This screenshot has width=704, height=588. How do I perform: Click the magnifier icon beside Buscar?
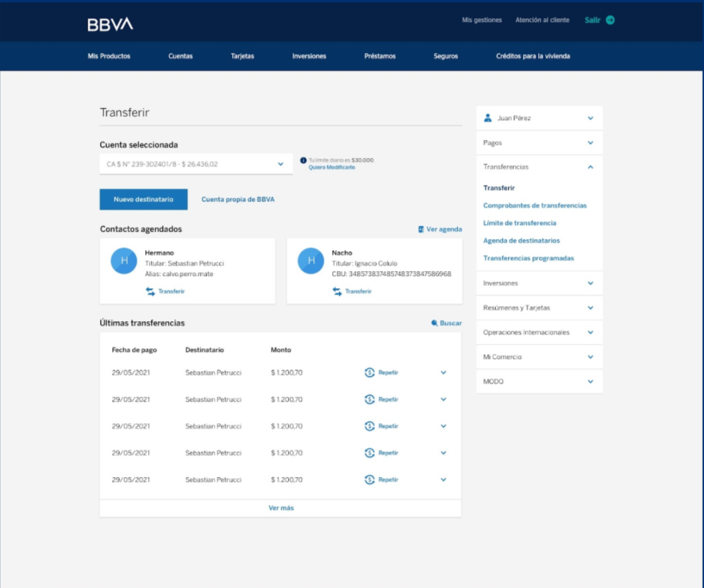tap(434, 323)
